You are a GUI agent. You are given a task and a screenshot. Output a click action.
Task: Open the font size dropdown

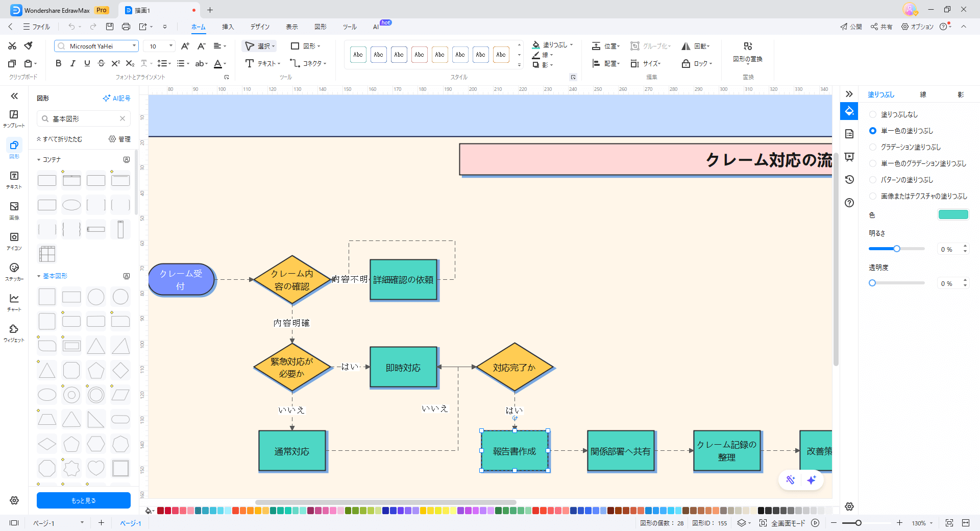click(171, 46)
